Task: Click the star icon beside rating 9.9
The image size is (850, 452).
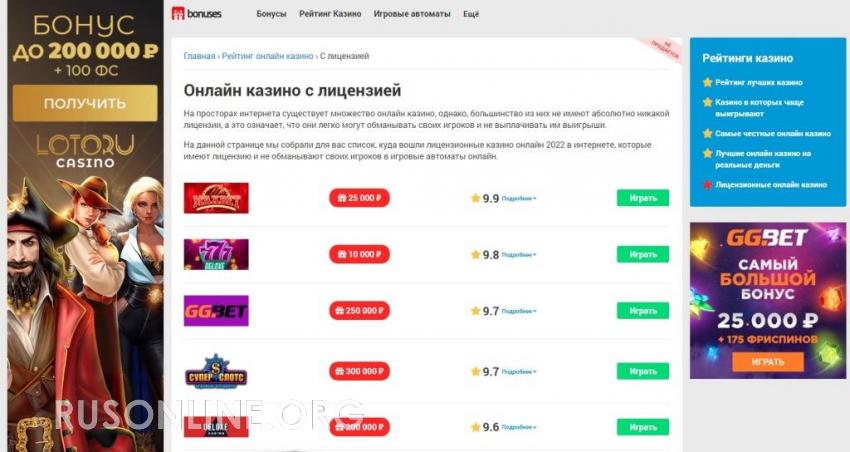Action: coord(475,198)
